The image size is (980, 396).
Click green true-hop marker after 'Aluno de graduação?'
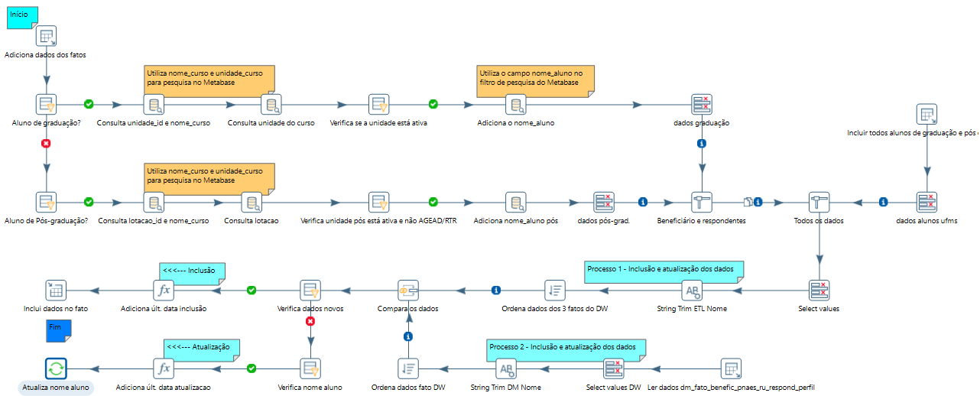[89, 104]
